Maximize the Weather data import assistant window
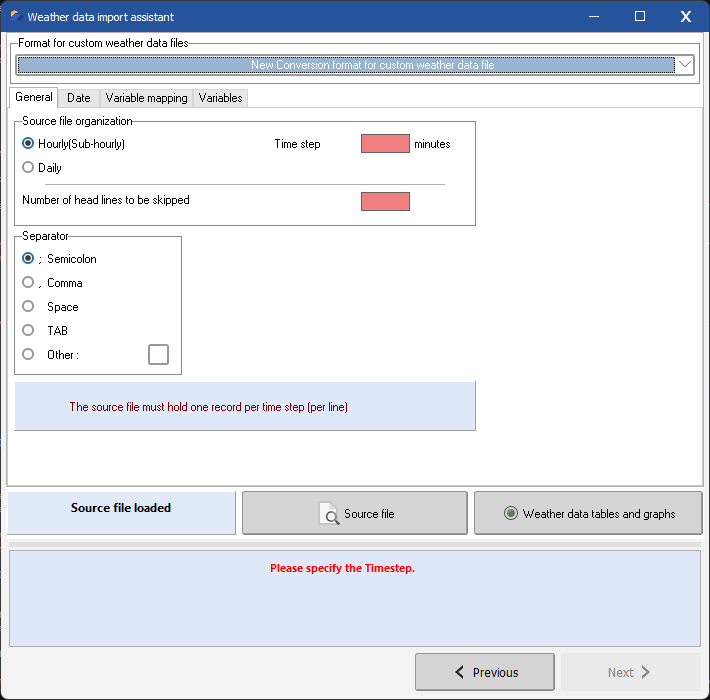The image size is (710, 700). (x=640, y=17)
